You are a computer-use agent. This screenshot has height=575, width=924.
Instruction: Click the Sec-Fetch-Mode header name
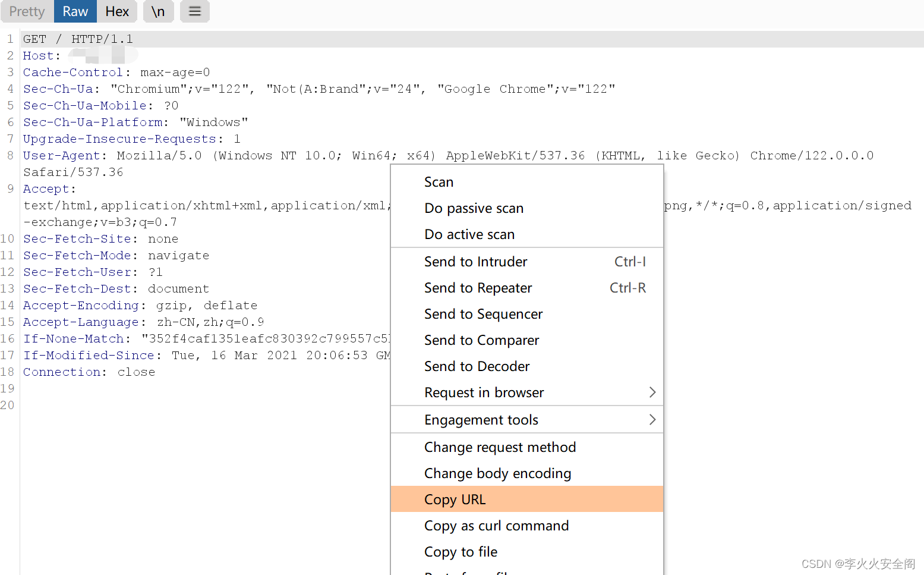pyautogui.click(x=77, y=256)
